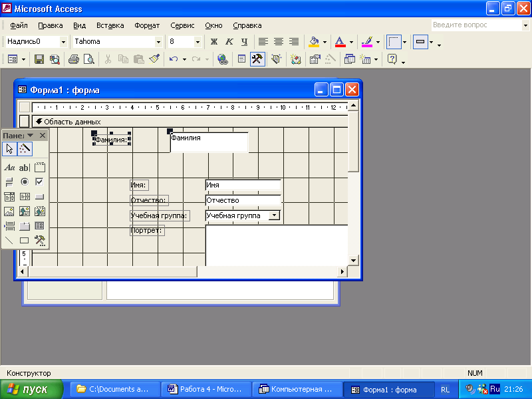Switch to Компьютерная taskbar button
Viewport: 532px width, 399px height.
(x=297, y=389)
